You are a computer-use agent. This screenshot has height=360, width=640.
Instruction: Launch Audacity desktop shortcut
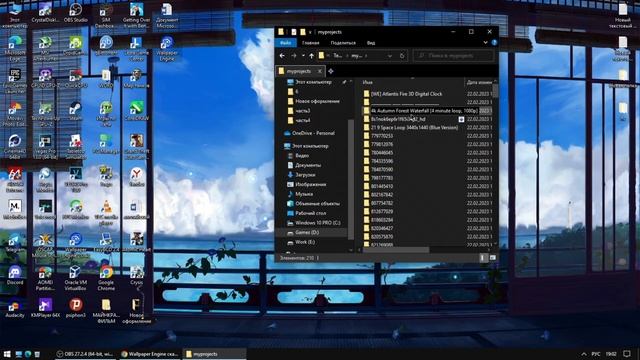15,307
